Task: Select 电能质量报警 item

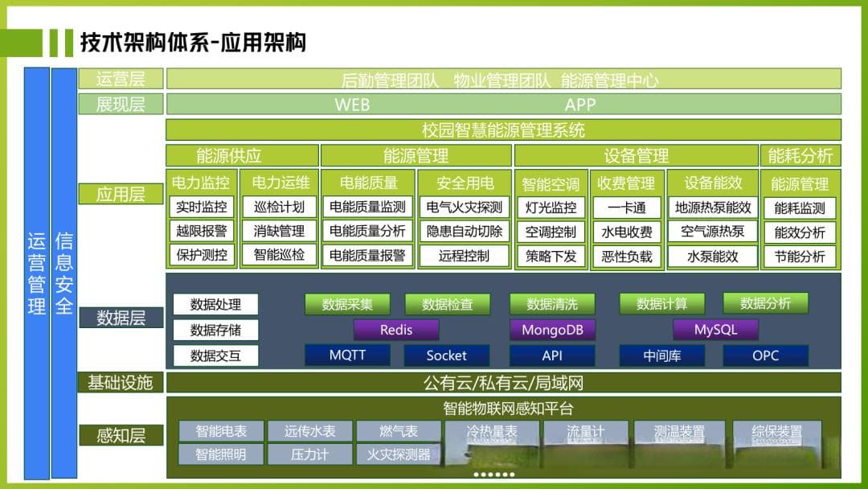Action: tap(367, 255)
